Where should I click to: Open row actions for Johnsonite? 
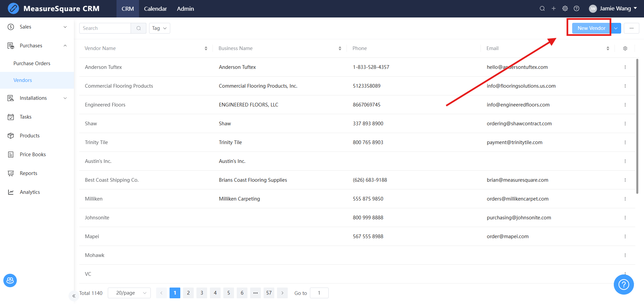click(x=625, y=218)
